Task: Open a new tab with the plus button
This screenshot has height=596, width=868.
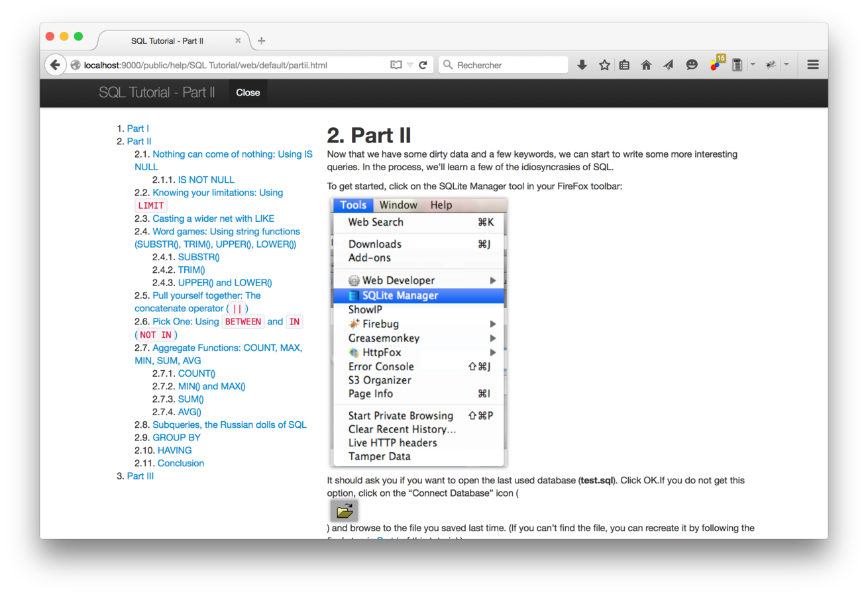Action: [x=262, y=40]
